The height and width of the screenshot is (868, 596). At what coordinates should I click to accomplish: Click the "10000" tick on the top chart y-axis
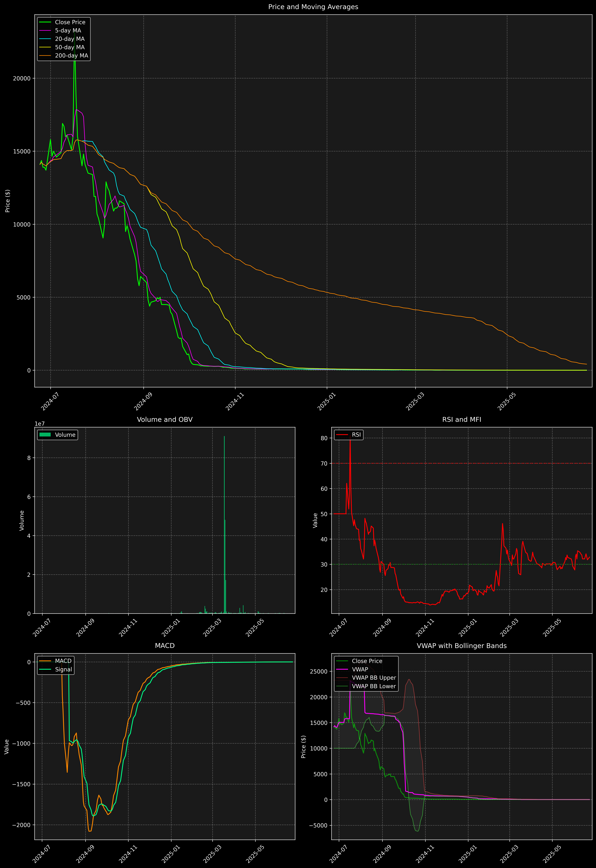22,225
